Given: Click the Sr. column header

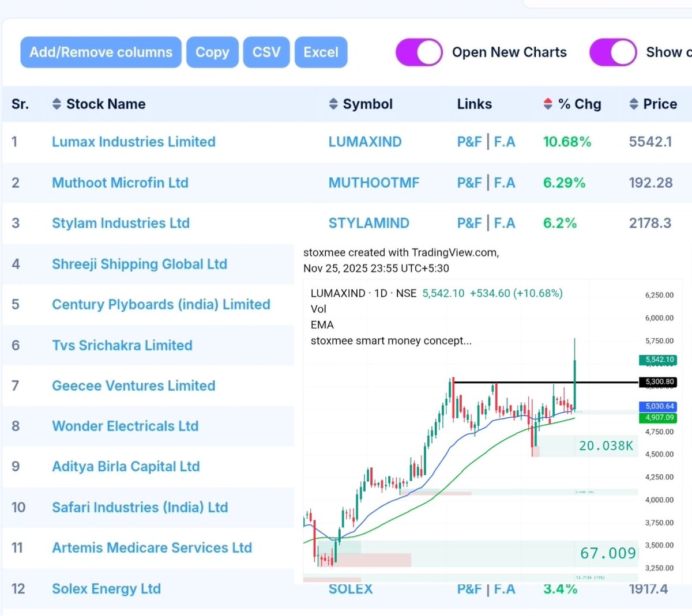Looking at the screenshot, I should pos(20,104).
